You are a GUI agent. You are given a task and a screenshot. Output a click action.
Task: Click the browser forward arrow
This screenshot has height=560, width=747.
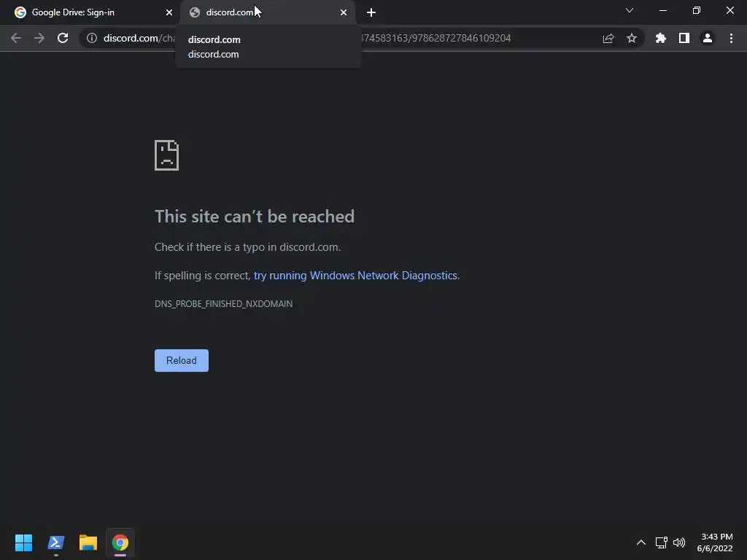coord(39,38)
